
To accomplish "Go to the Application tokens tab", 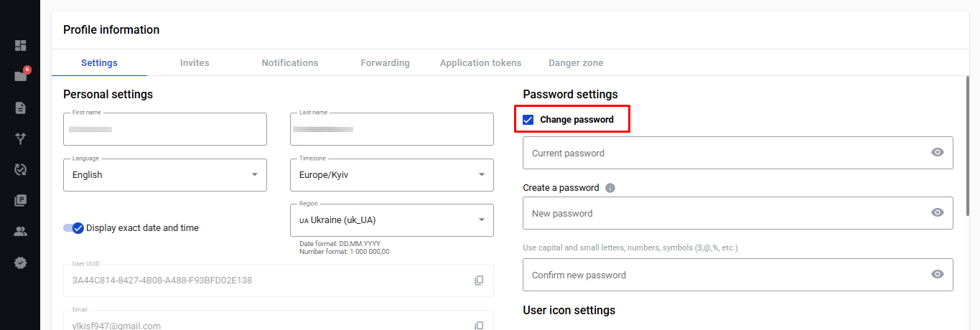I will click(x=481, y=63).
